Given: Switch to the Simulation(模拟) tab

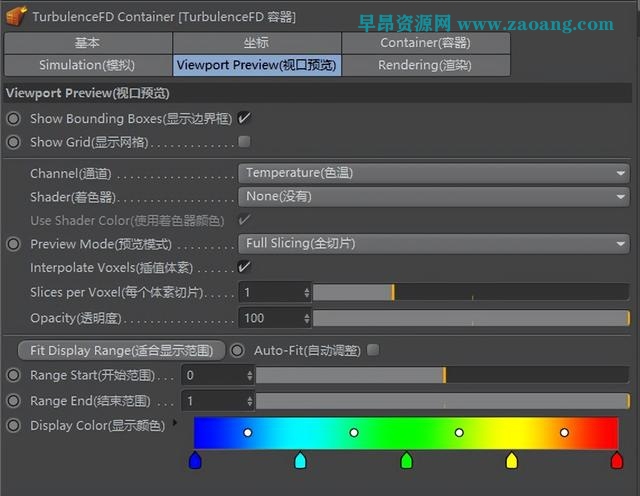Looking at the screenshot, I should [x=88, y=65].
